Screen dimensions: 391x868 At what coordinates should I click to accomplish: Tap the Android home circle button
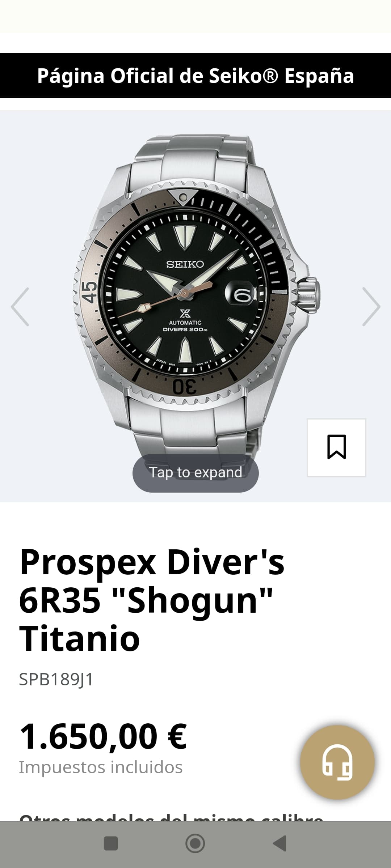[x=195, y=843]
